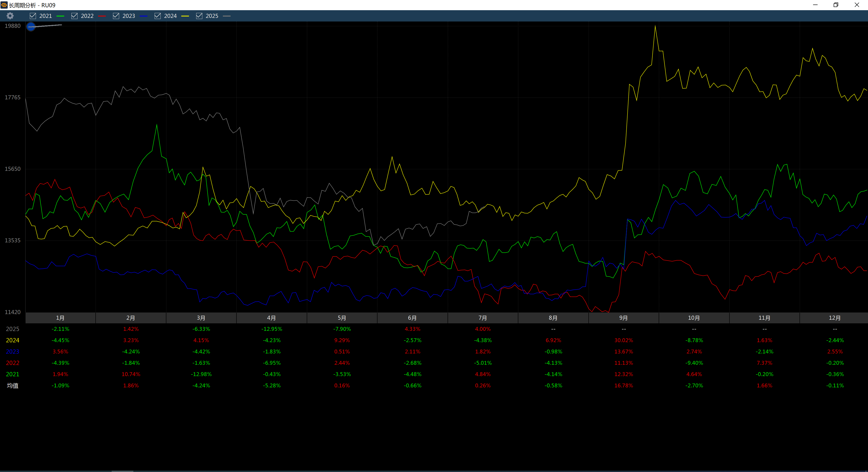
Task: Click the -5.28% average cell for April
Action: point(271,386)
